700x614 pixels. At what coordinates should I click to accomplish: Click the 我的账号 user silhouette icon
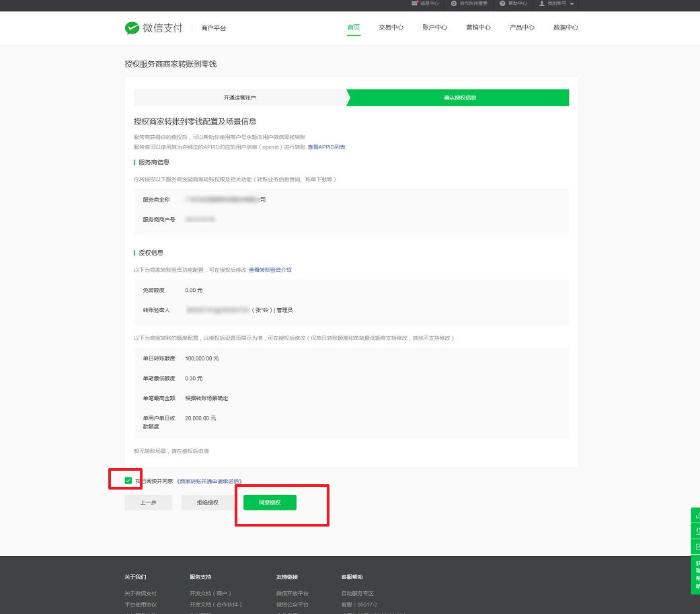pos(541,3)
